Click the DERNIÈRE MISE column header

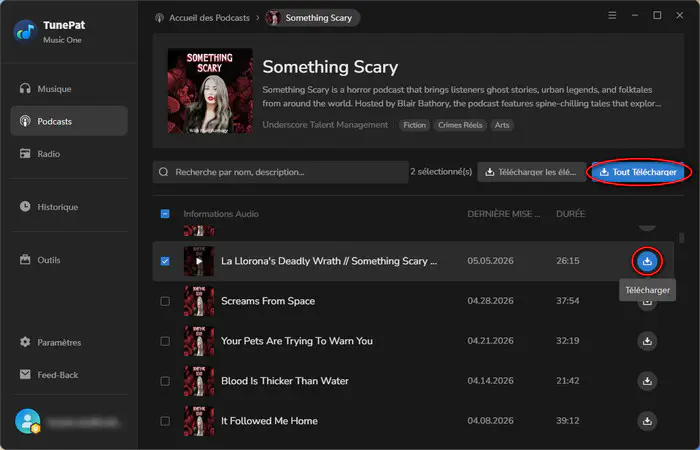[504, 214]
